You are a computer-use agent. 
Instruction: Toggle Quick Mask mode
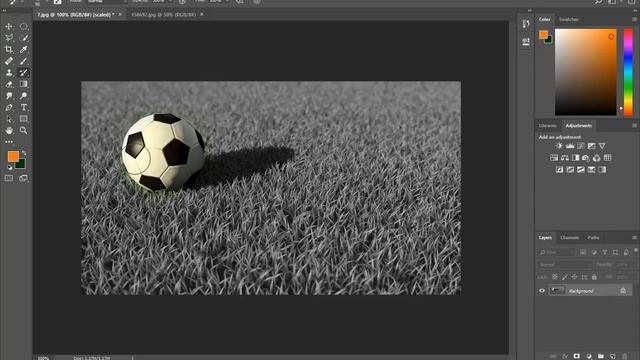9,178
